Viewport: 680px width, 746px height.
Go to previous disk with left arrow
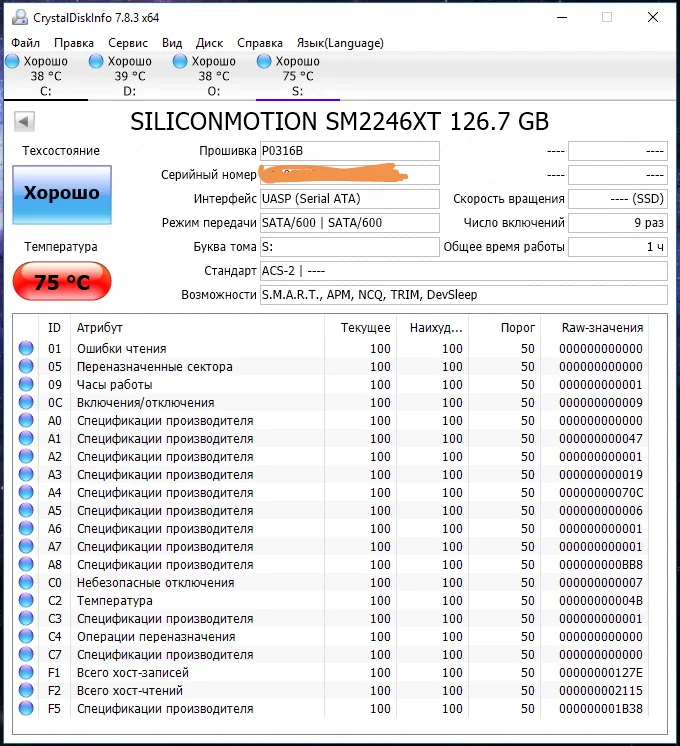tap(24, 121)
